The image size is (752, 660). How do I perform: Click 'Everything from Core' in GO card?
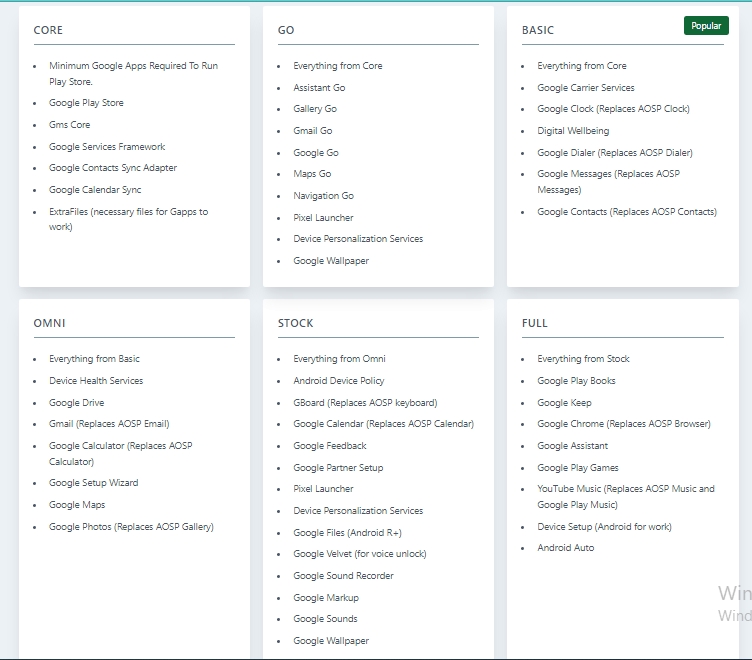pos(338,66)
